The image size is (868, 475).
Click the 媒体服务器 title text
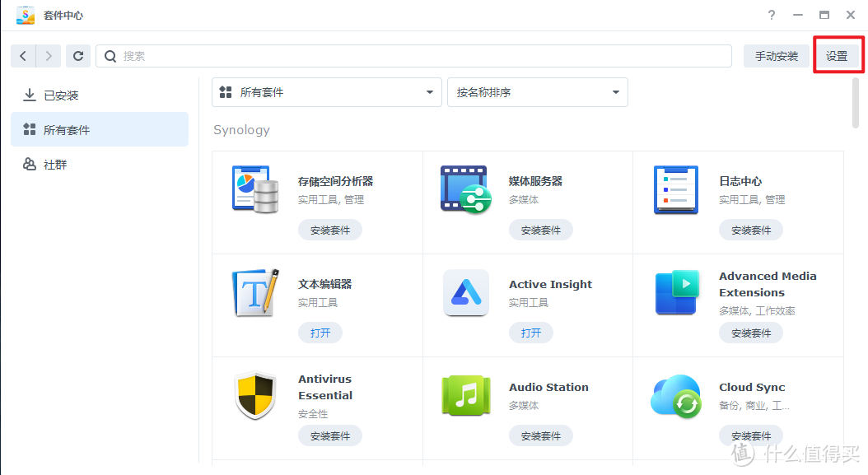point(535,181)
